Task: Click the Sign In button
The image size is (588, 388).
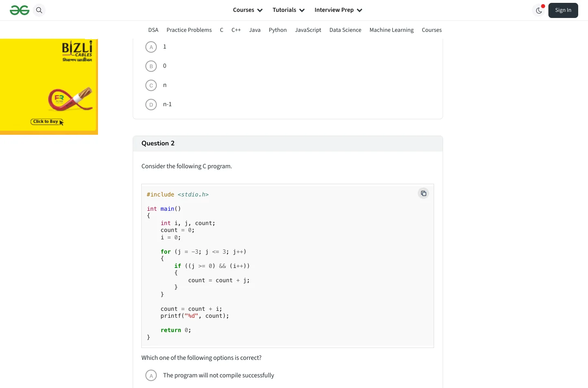Action: point(563,10)
